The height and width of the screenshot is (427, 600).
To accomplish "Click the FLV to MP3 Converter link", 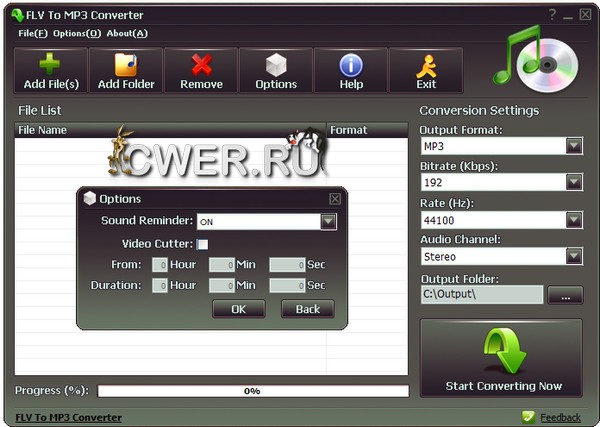I will 69,417.
